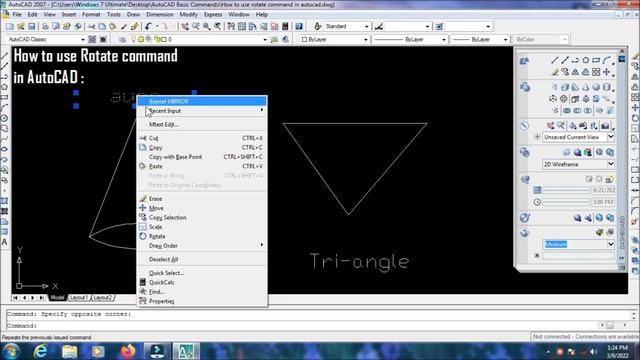Viewport: 640px width, 360px height.
Task: Choose Repeat MIRROR from the context menu
Action: [x=202, y=101]
